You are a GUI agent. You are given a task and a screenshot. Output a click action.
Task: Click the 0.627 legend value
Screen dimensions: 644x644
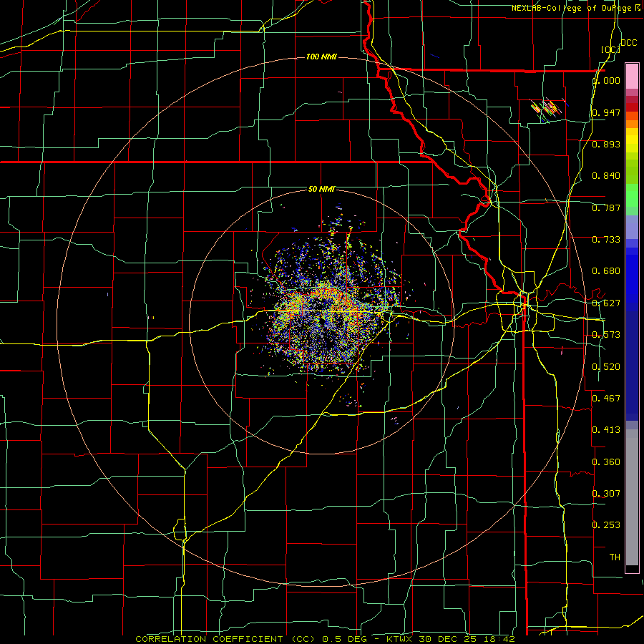tap(606, 303)
